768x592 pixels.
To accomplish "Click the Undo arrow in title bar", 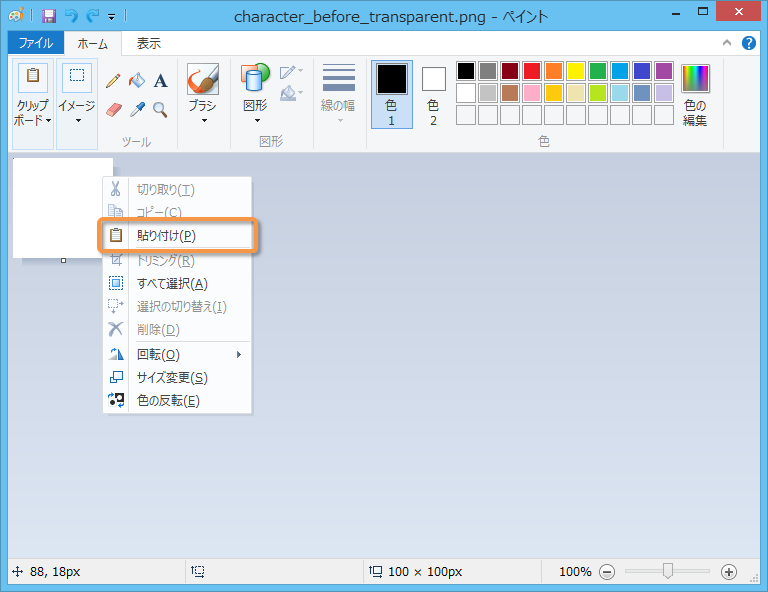I will [x=71, y=16].
